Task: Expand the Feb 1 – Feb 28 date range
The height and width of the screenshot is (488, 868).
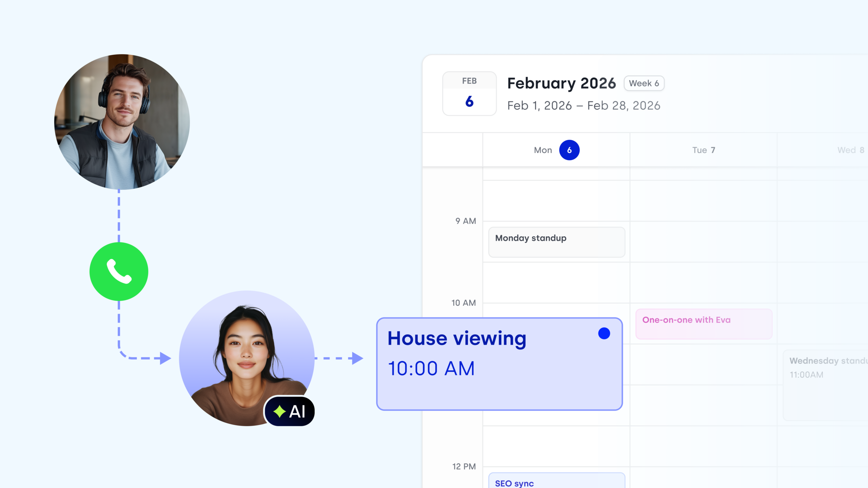Action: coord(583,105)
